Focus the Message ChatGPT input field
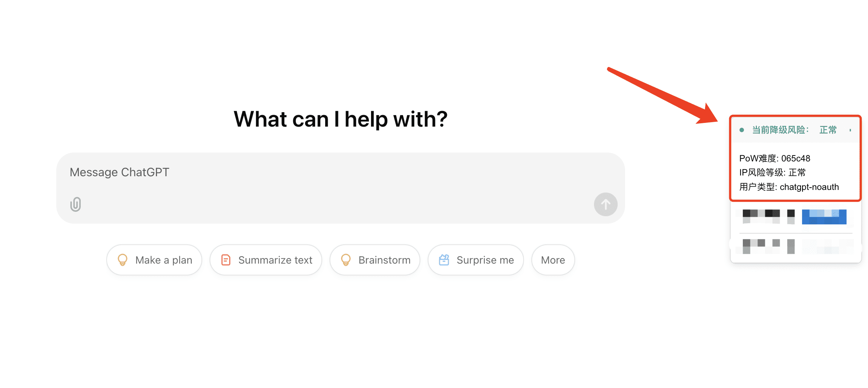Image resolution: width=868 pixels, height=388 pixels. coord(341,188)
